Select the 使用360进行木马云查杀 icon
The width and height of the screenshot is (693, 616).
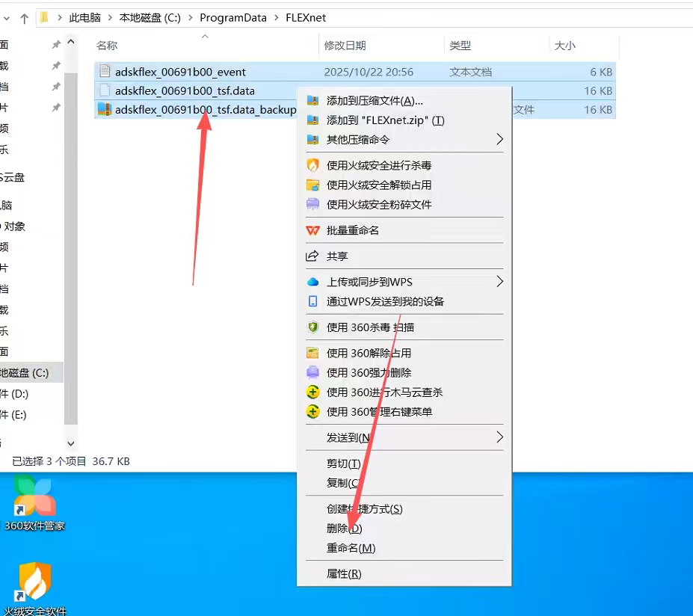(x=312, y=392)
